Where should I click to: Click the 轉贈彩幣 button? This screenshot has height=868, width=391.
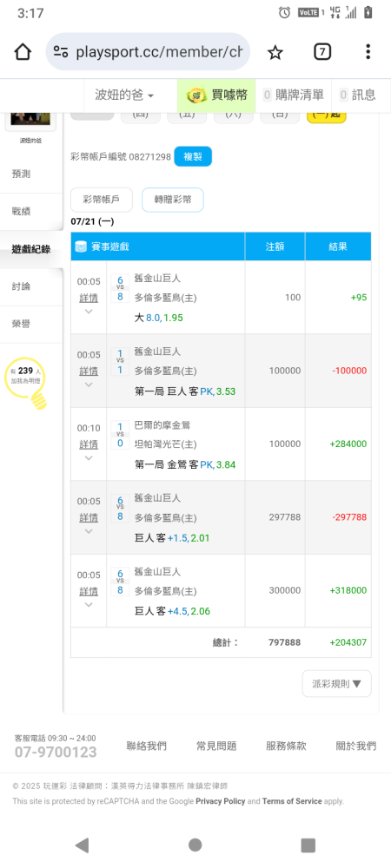pos(173,200)
